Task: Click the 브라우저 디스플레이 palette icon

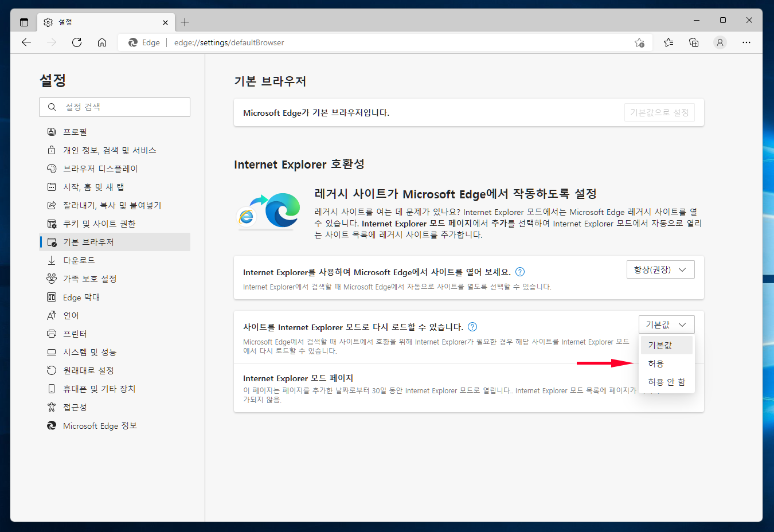Action: [x=52, y=169]
